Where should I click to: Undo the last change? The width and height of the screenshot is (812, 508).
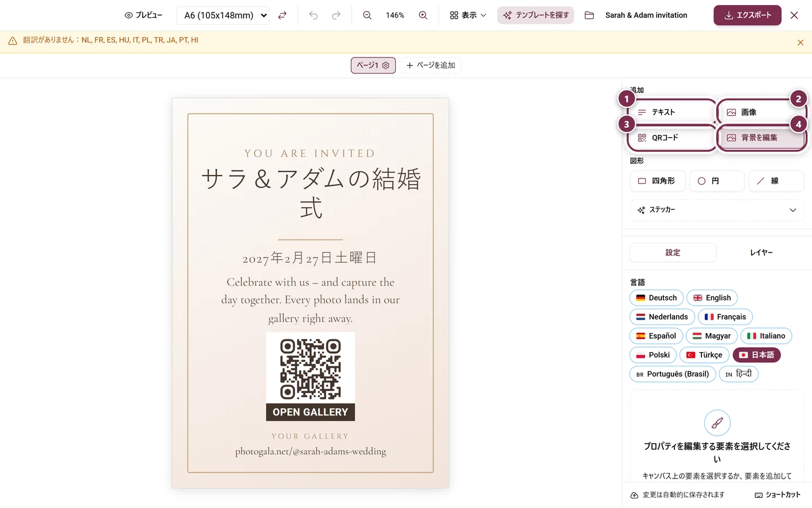(x=314, y=15)
